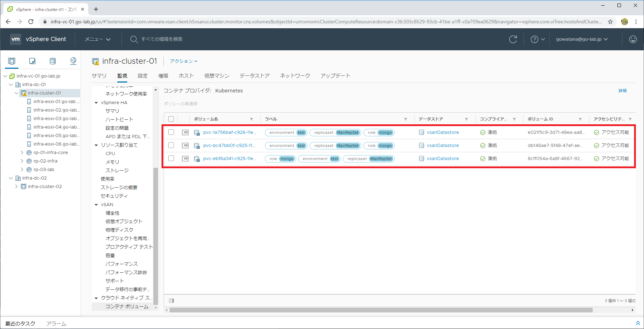Expand the infra-cluster-02 node
The width and height of the screenshot is (644, 329).
pyautogui.click(x=16, y=187)
